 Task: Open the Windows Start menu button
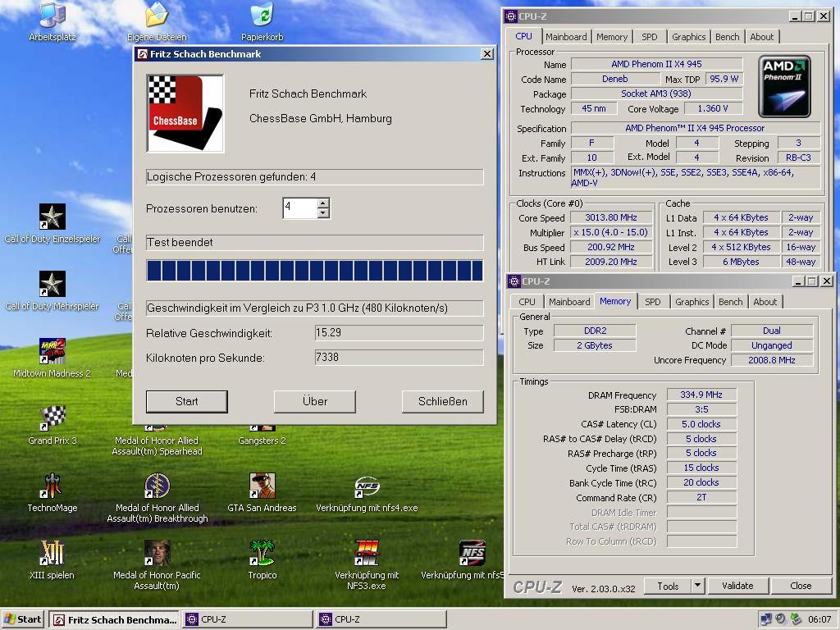tap(22, 619)
